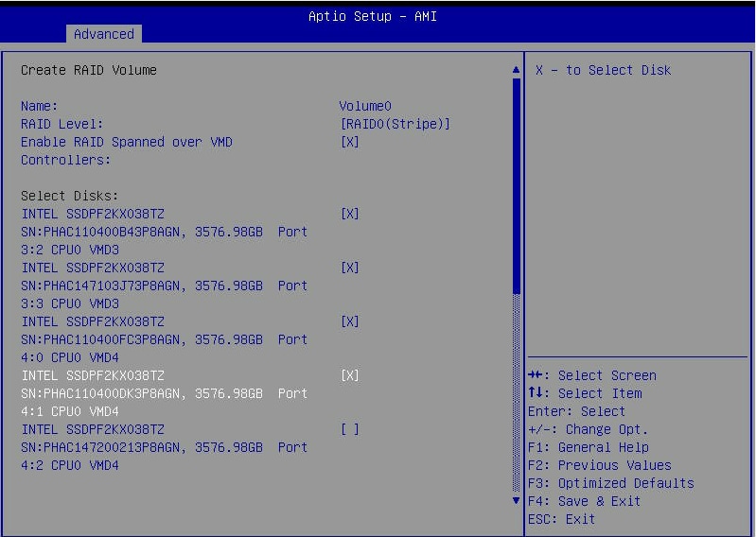Check the empty box for Port 4:2 disk
This screenshot has height=537, width=756.
click(x=349, y=429)
